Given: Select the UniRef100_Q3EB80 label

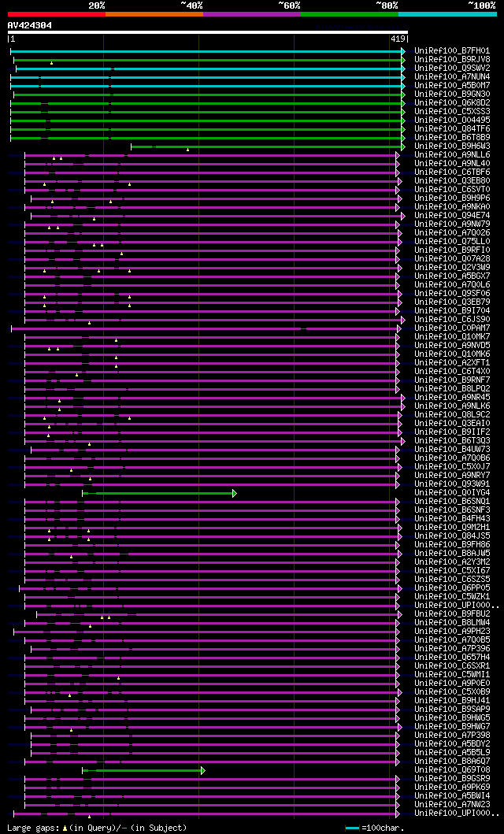Looking at the screenshot, I should (453, 180).
